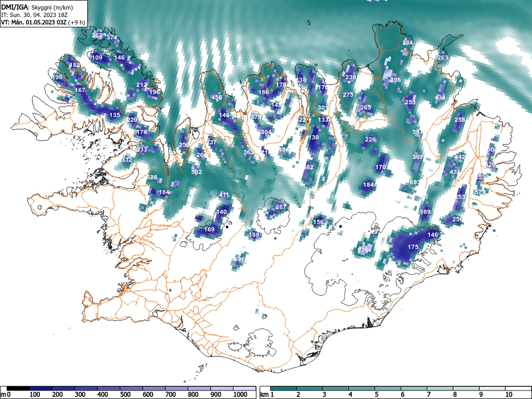Click the map value 233
The image size is (532, 399).
pyautogui.click(x=142, y=149)
